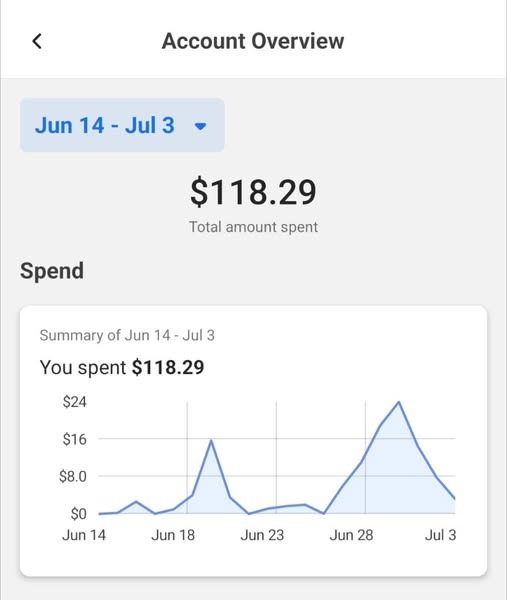Tap the $0 y-axis label
Screen dimensions: 507x600
pyautogui.click(x=78, y=514)
